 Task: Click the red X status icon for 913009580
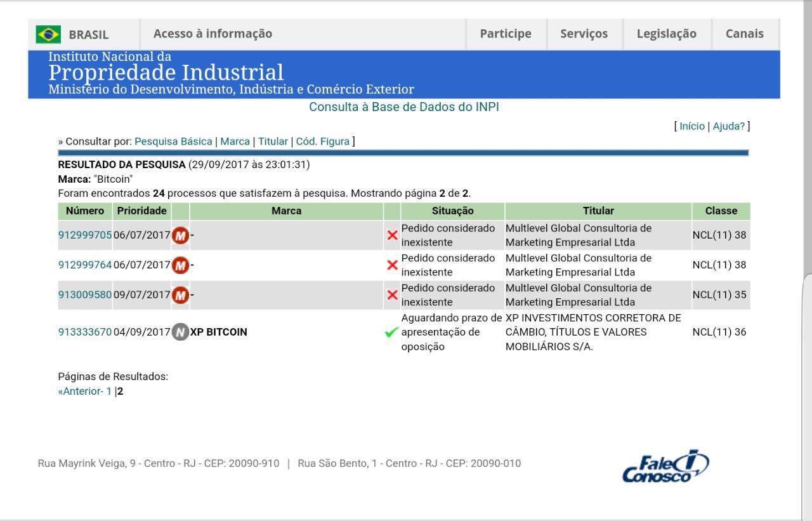coord(392,295)
